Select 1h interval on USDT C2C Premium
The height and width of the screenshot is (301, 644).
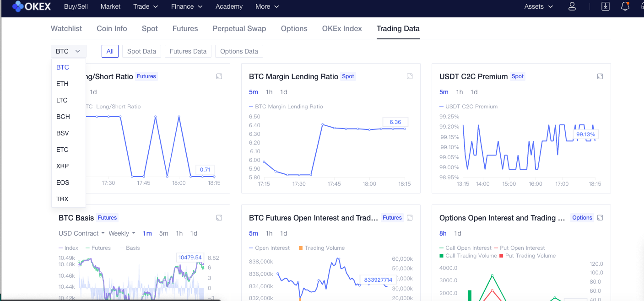pos(459,92)
